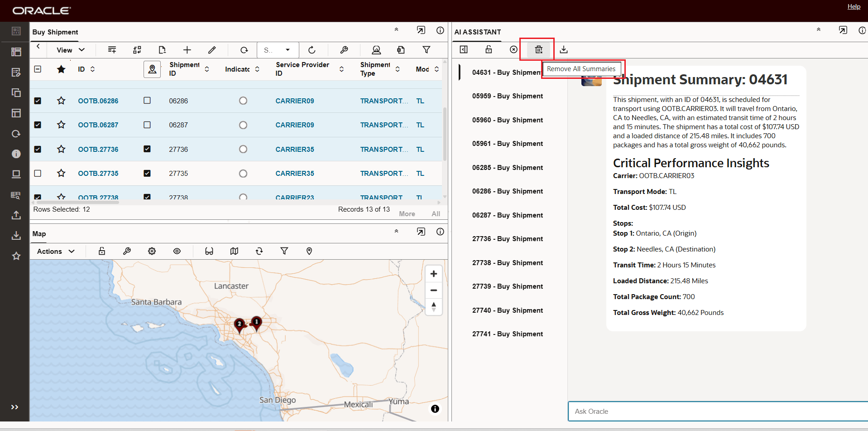Expand the Actions dropdown in Map panel

coord(56,251)
